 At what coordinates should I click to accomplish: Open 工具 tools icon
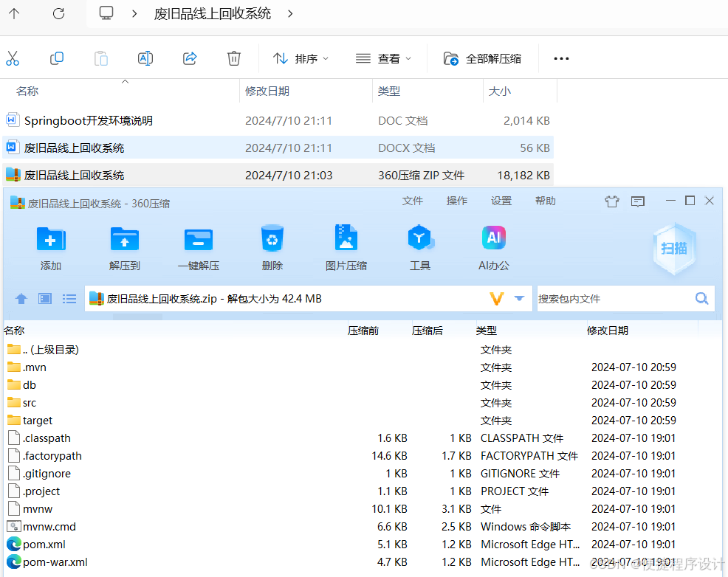pyautogui.click(x=420, y=248)
